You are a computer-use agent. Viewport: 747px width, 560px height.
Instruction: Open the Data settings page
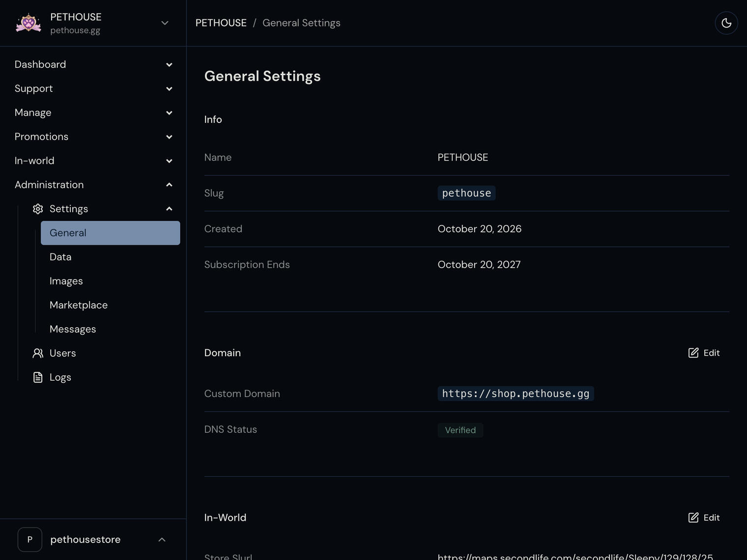[111, 257]
